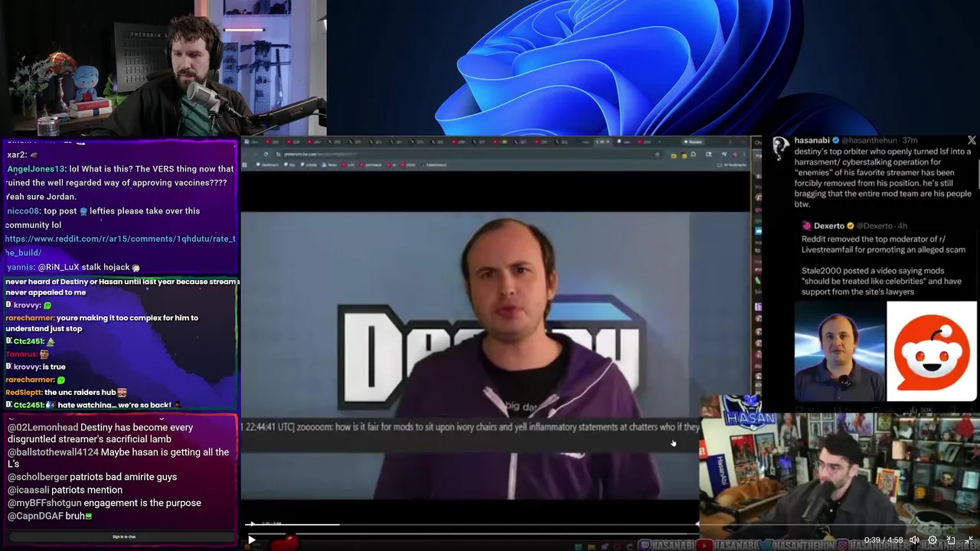This screenshot has height=551, width=980.
Task: Click Dexerto's small avatar in quoted tweet
Action: (806, 226)
